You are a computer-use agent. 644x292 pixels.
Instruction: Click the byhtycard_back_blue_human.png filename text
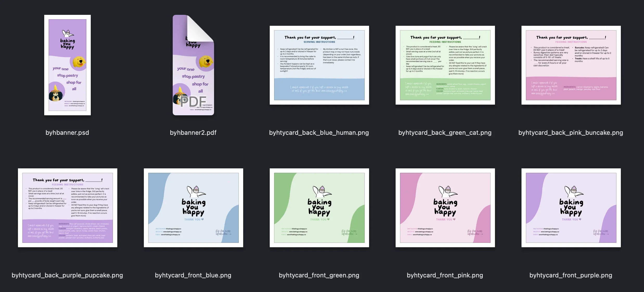319,132
